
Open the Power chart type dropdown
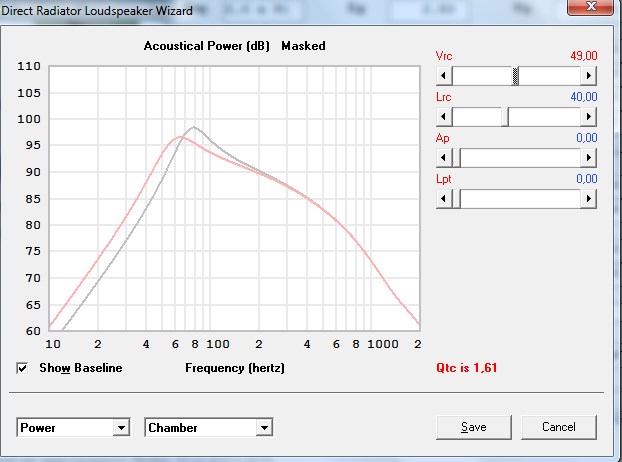click(121, 427)
